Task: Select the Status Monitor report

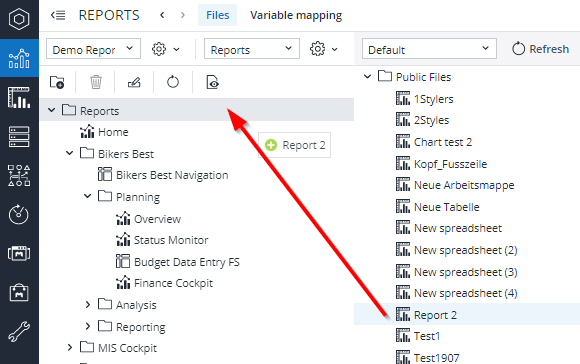Action: tap(171, 240)
